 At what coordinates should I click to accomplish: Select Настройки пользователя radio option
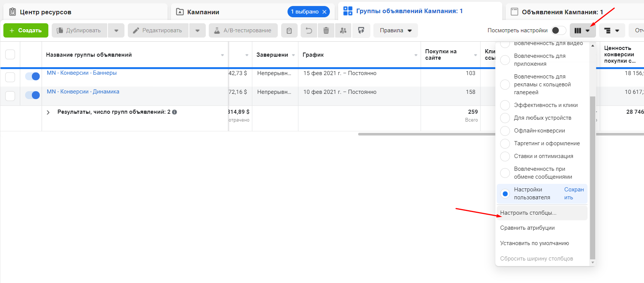505,194
